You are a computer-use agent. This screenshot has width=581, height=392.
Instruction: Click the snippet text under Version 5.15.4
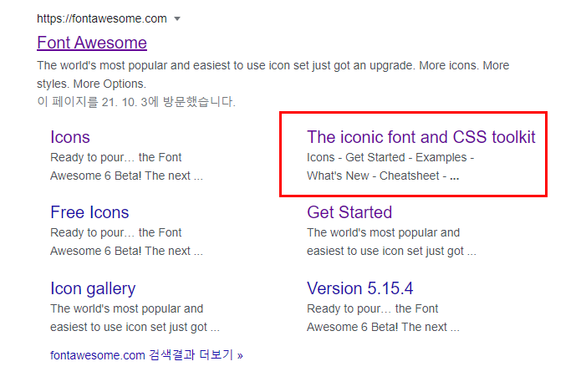[x=383, y=318]
